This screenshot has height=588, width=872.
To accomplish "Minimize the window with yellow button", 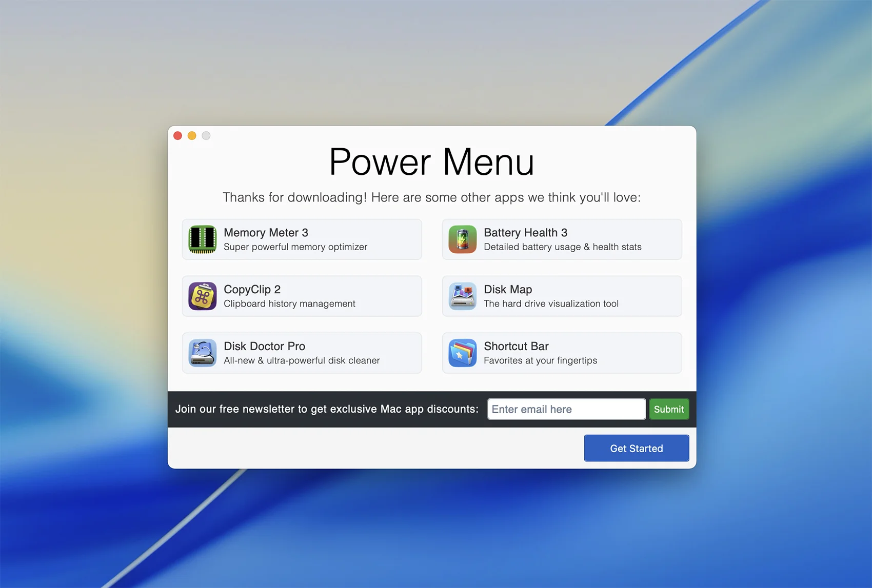I will (192, 136).
